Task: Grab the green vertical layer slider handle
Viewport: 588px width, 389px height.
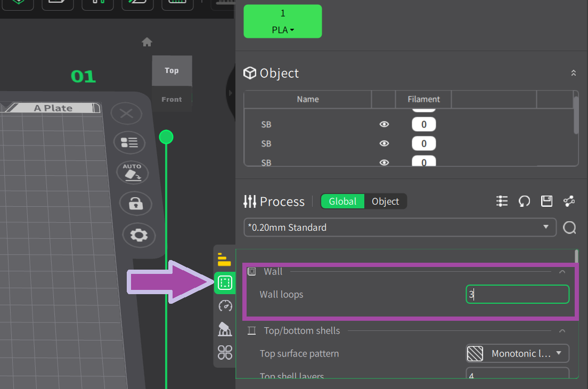Action: pyautogui.click(x=166, y=137)
